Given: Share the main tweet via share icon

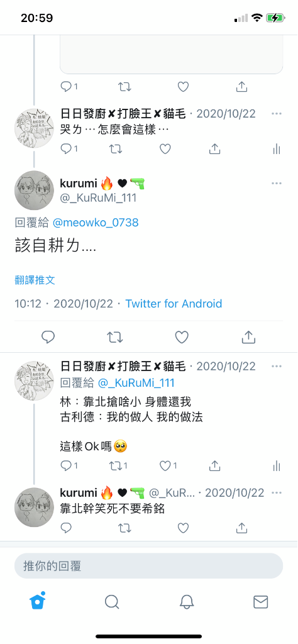Looking at the screenshot, I should pyautogui.click(x=248, y=337).
